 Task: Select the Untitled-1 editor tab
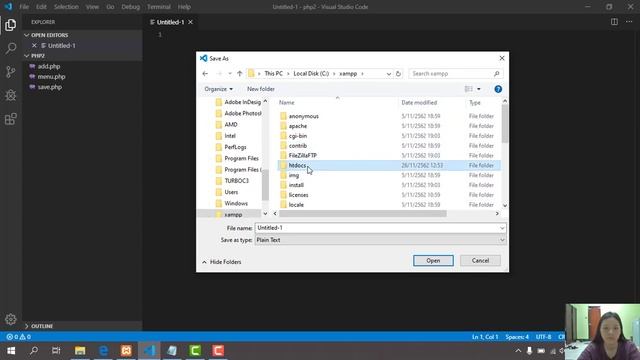170,22
